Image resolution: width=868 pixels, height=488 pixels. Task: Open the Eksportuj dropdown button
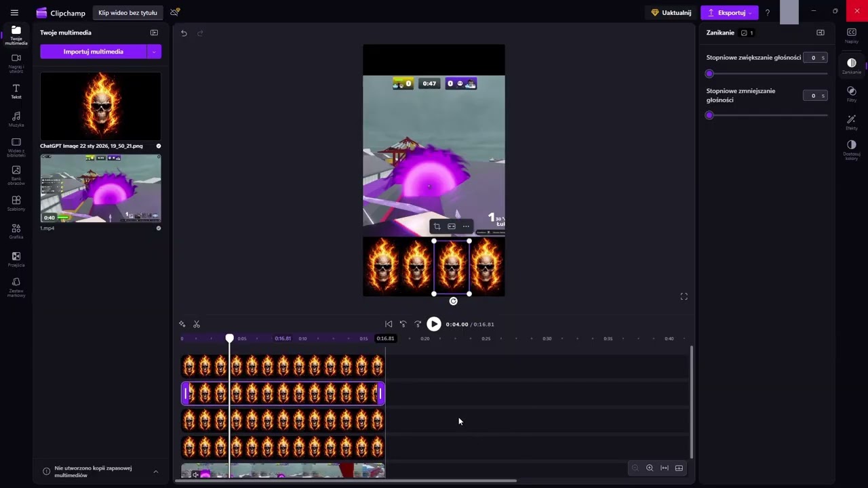click(730, 12)
